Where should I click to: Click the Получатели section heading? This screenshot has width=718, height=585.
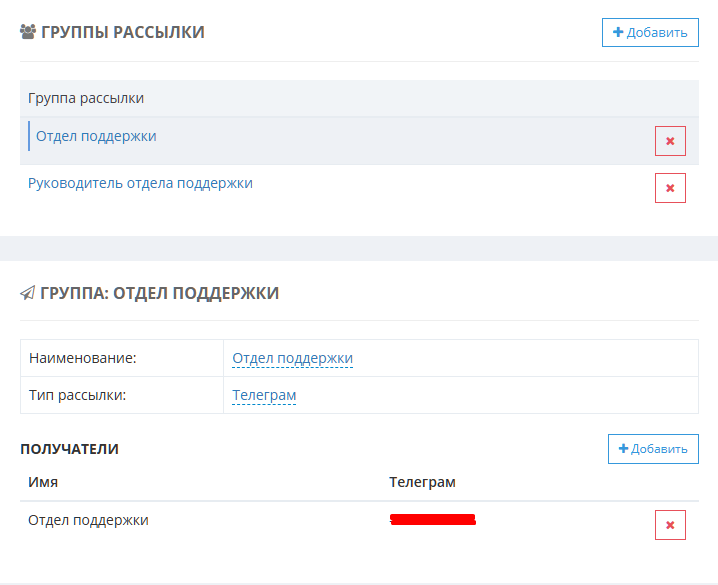[x=69, y=449]
